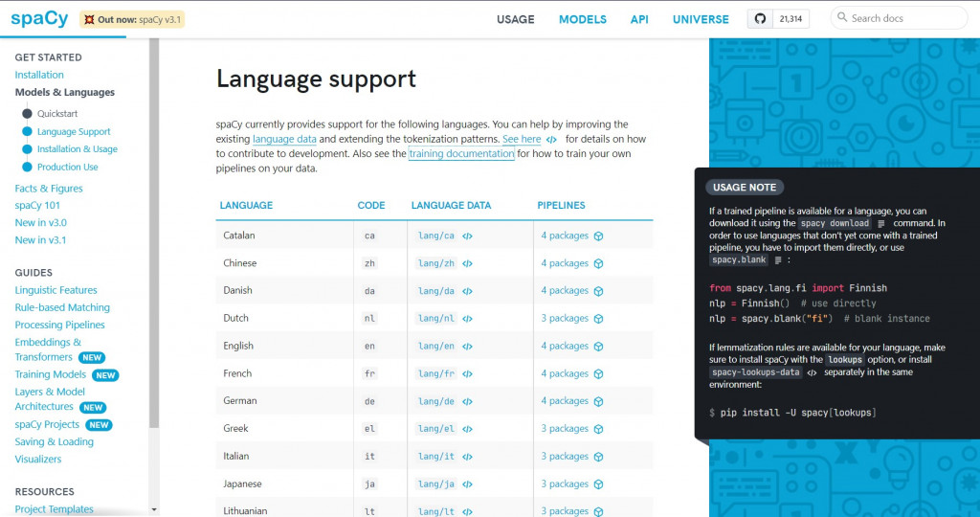Screen dimensions: 980x517
Task: Click the sidebar vertical scrollbar
Action: click(x=154, y=233)
